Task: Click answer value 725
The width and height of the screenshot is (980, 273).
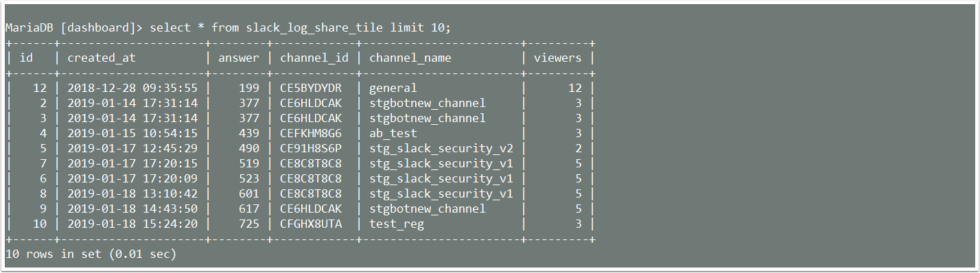Action: point(249,224)
